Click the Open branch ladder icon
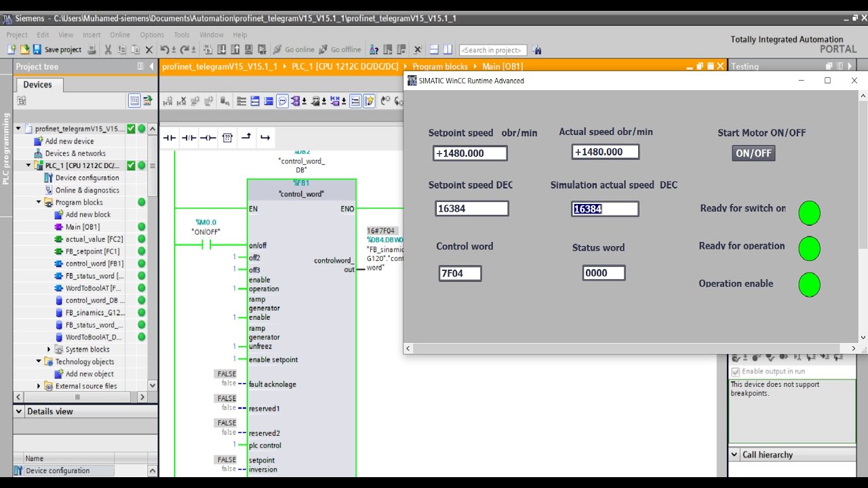The height and width of the screenshot is (488, 868). click(246, 138)
